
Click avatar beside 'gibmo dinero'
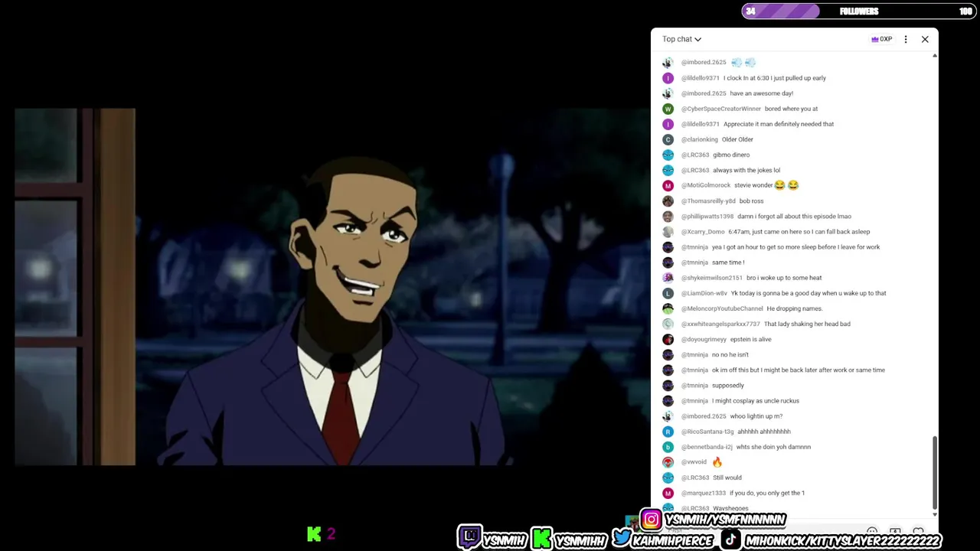click(x=668, y=155)
